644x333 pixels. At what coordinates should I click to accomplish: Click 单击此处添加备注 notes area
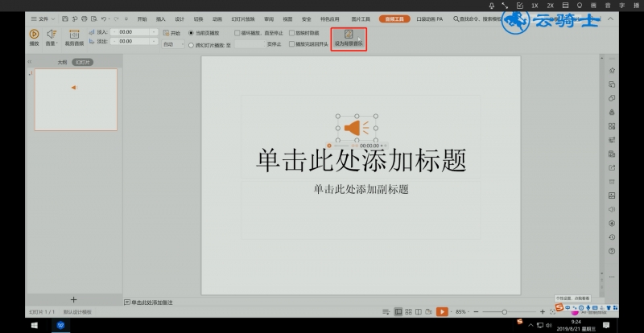pos(152,302)
